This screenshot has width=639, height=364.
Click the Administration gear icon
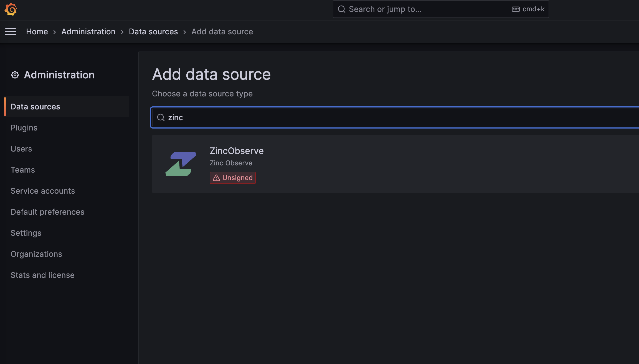[15, 75]
